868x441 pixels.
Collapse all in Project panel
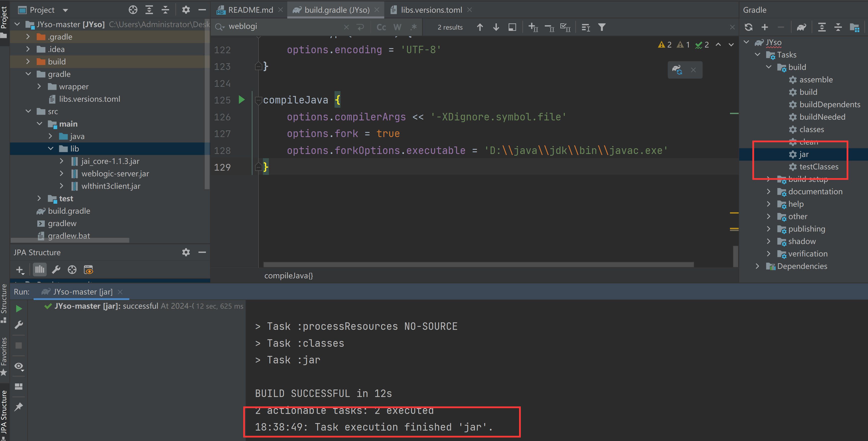(165, 10)
